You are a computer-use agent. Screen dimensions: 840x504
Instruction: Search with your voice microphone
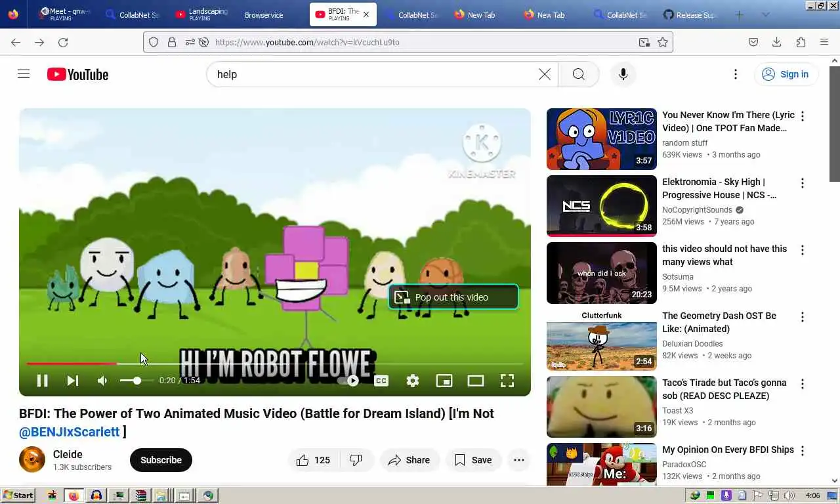point(623,74)
